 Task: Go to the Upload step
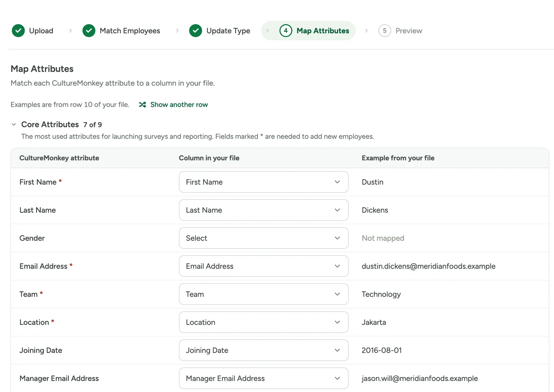33,30
